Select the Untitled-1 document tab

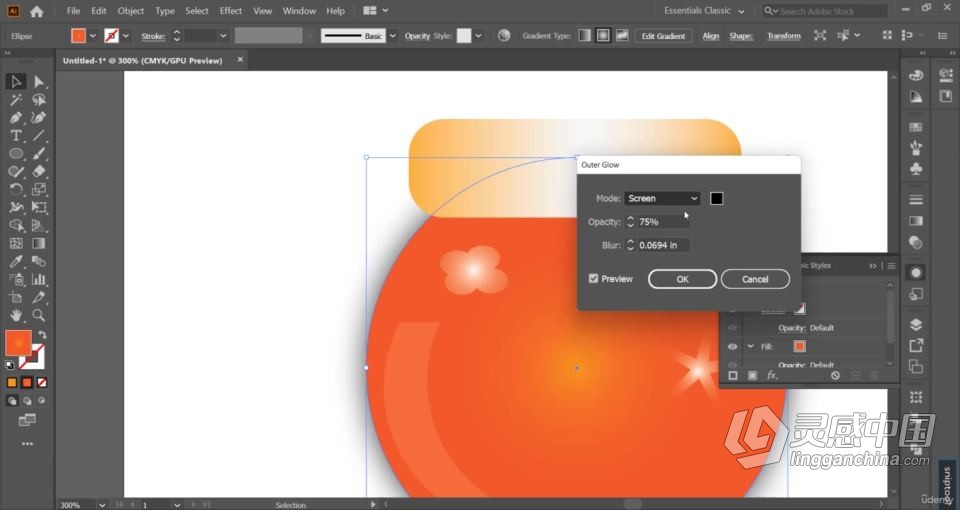[143, 60]
